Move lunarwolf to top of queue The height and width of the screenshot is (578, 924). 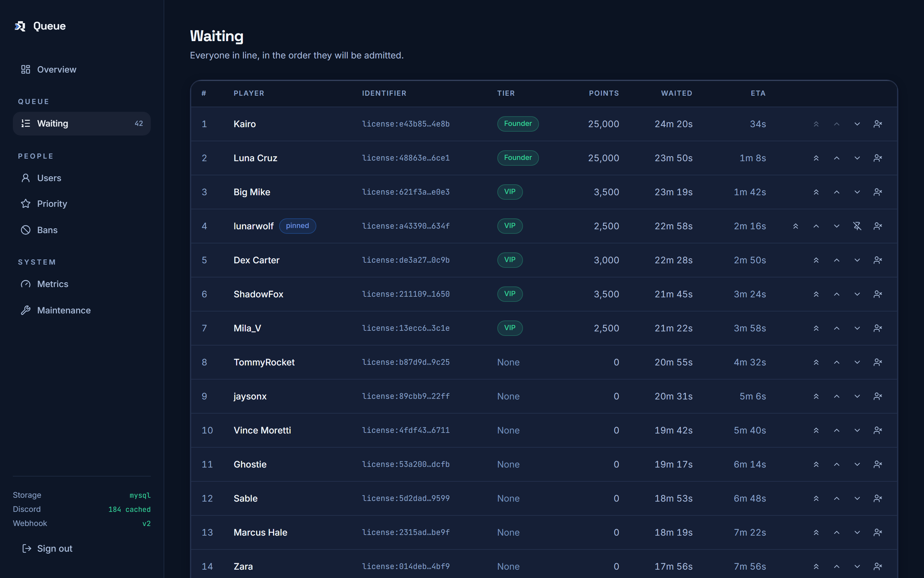click(795, 226)
